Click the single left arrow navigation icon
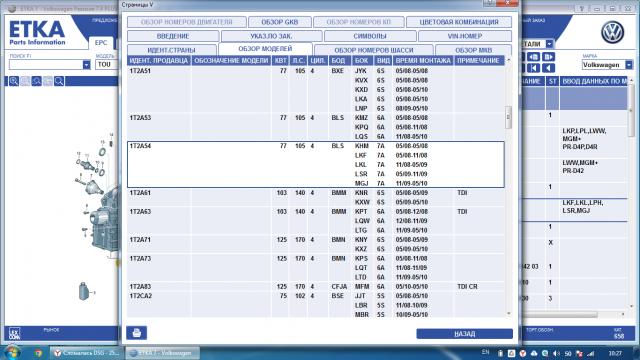 point(548,68)
